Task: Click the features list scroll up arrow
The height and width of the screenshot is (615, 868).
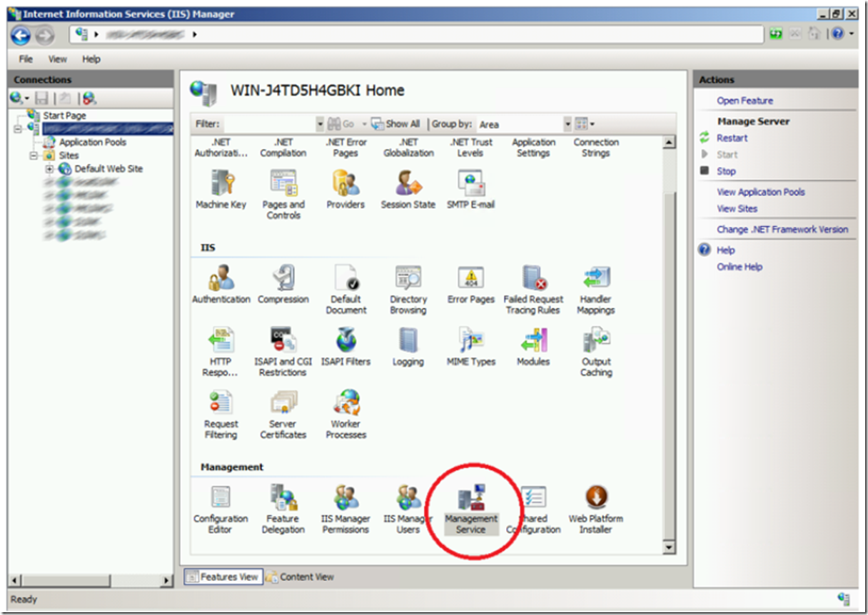Action: [x=669, y=143]
